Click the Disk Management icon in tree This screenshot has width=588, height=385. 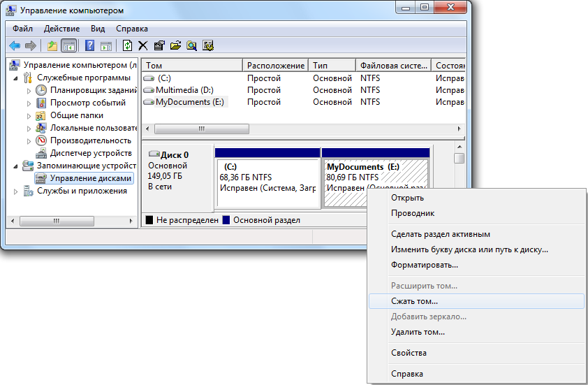tap(41, 178)
